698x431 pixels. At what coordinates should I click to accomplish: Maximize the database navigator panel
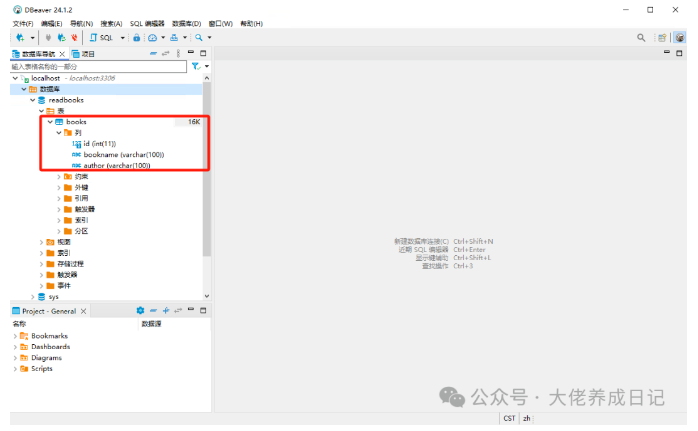(x=203, y=53)
